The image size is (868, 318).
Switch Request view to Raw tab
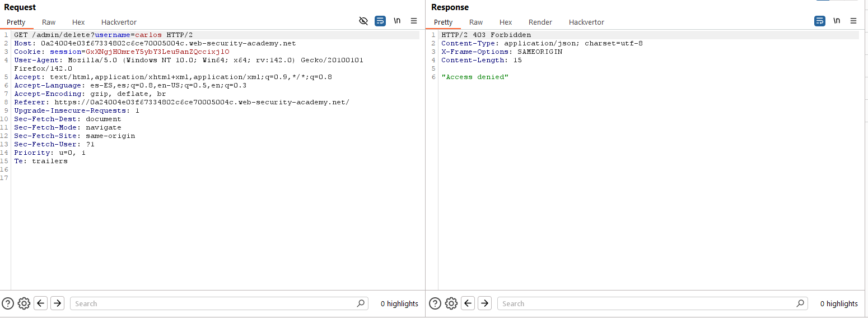pyautogui.click(x=49, y=22)
